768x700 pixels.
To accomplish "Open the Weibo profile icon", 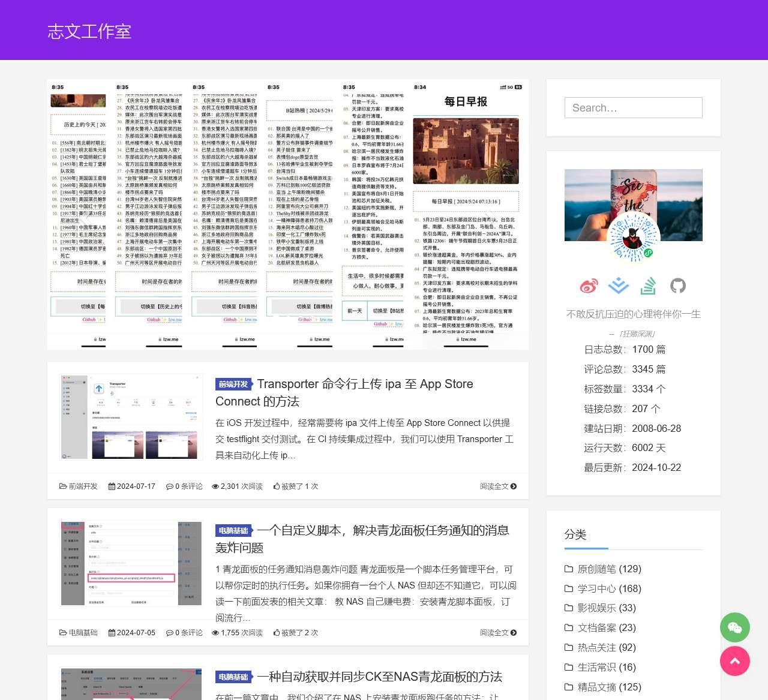I will click(589, 286).
